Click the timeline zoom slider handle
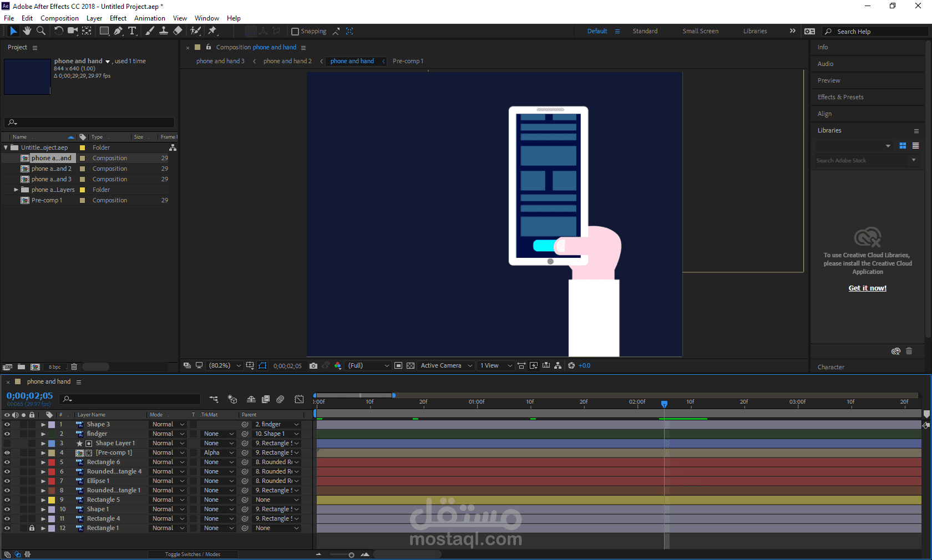 point(351,555)
